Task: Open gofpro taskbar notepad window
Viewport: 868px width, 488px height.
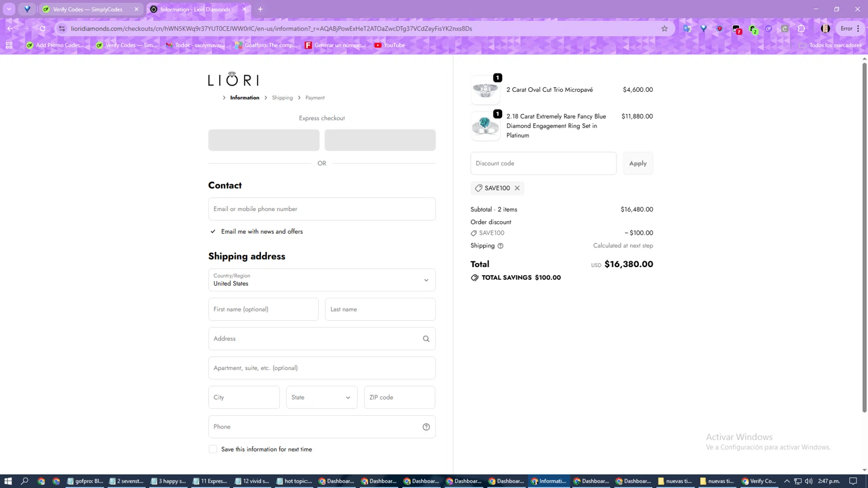Action: pyautogui.click(x=85, y=481)
